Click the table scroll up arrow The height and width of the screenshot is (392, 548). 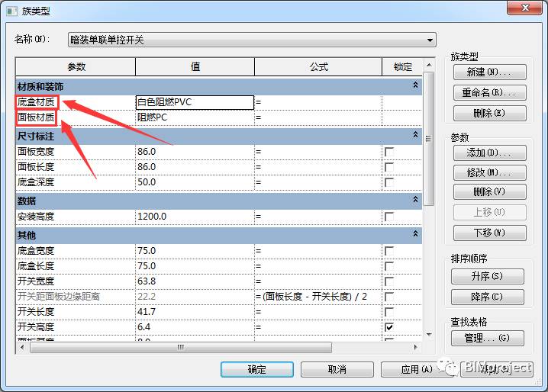pyautogui.click(x=429, y=65)
